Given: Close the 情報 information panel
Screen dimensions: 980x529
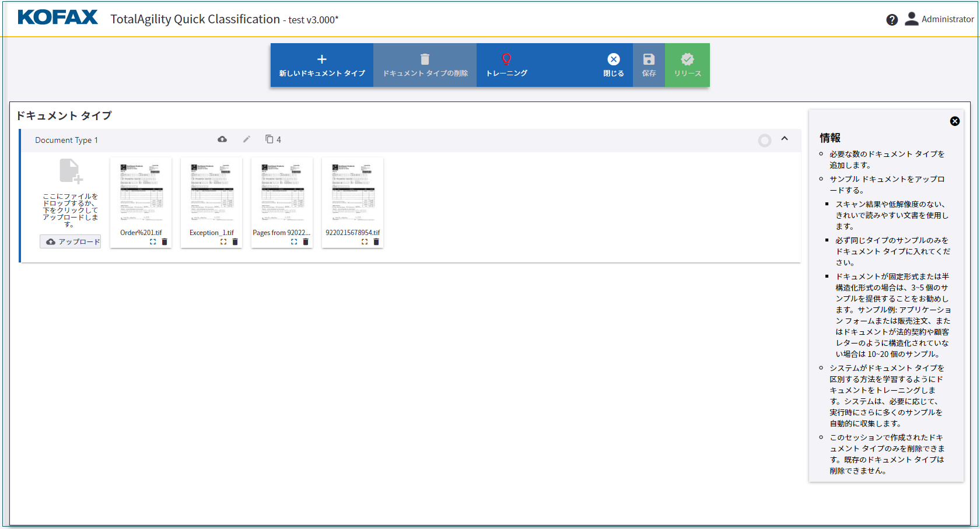Looking at the screenshot, I should pos(954,121).
